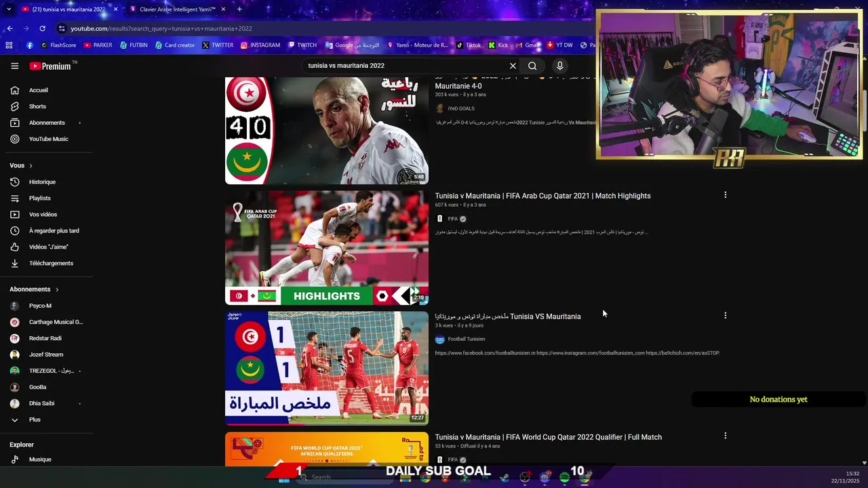The width and height of the screenshot is (868, 488).
Task: Open the Football Tunisien channel link
Action: click(x=467, y=339)
